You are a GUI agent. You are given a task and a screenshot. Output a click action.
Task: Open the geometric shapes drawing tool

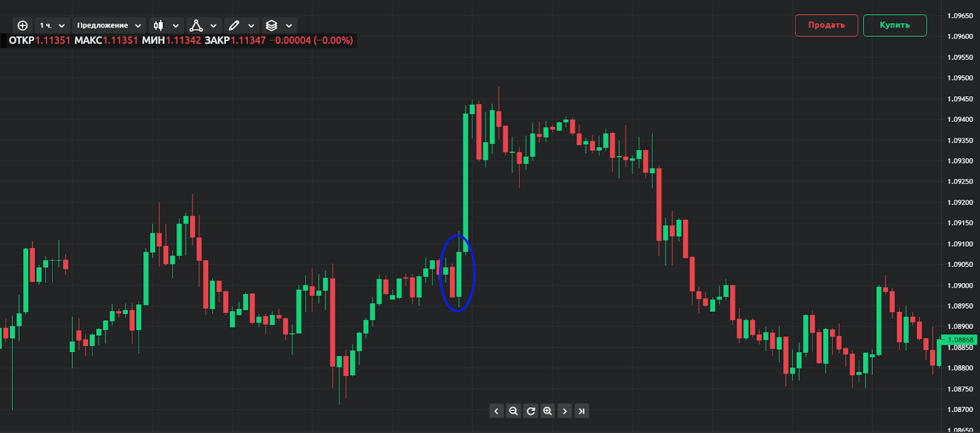coord(196,25)
